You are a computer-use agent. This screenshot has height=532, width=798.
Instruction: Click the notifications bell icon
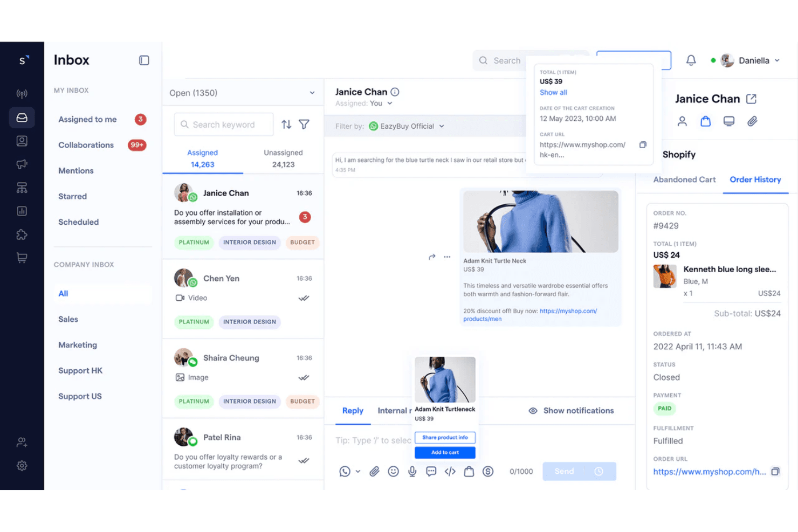click(691, 60)
